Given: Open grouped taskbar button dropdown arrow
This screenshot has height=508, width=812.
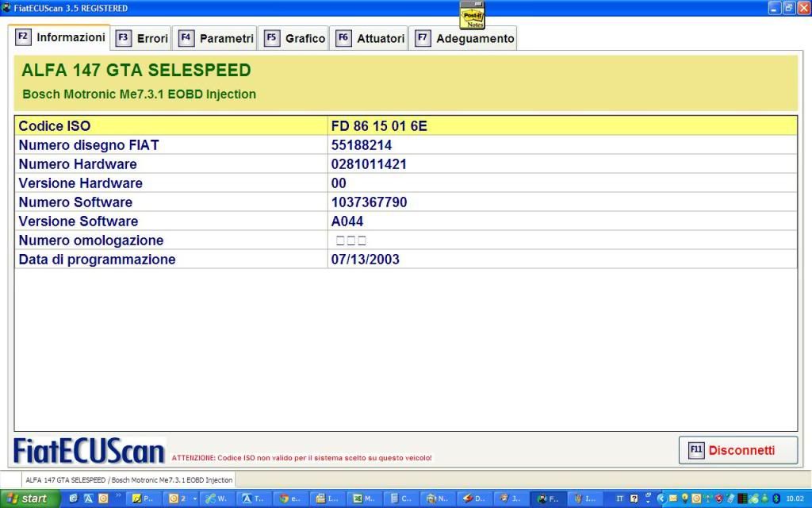Looking at the screenshot, I should point(195,498).
